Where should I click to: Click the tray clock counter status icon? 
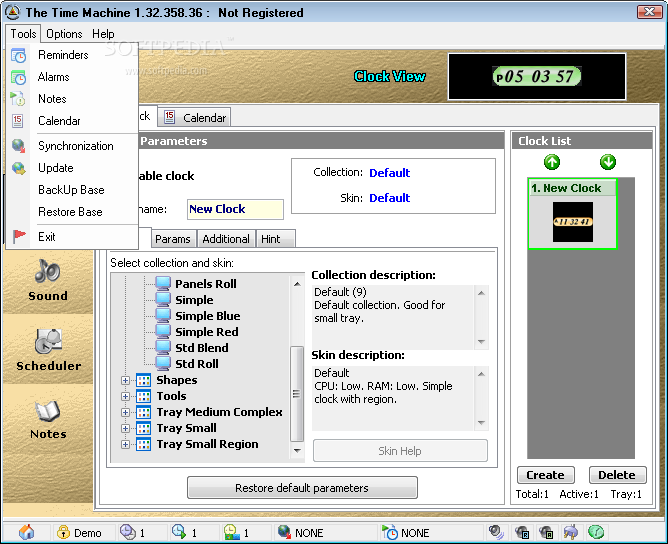point(231,532)
